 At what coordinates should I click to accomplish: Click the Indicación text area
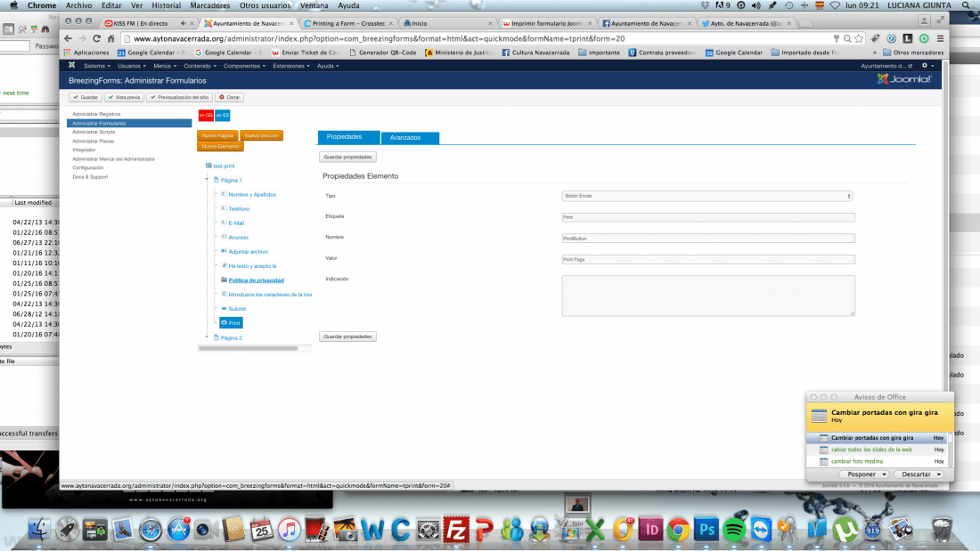tap(708, 296)
